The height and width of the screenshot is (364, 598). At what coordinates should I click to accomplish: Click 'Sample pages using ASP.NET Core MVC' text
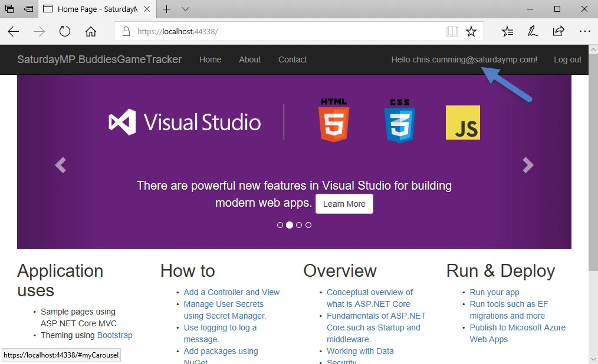point(78,317)
